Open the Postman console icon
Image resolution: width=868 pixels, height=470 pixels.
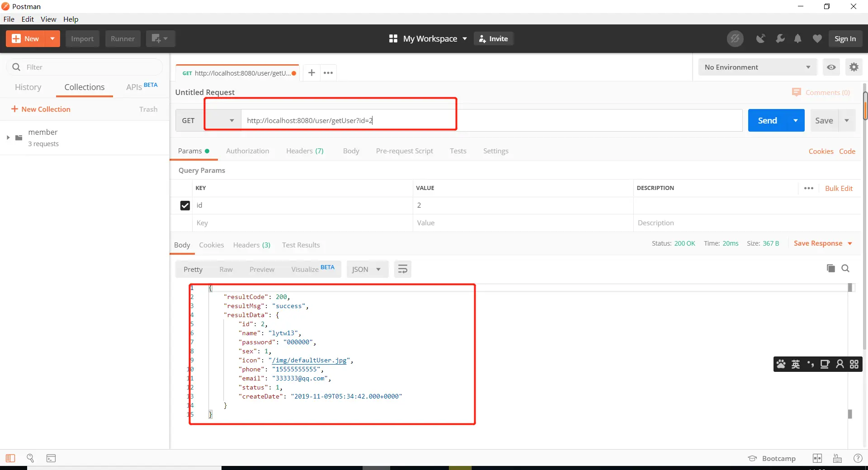[x=51, y=458]
